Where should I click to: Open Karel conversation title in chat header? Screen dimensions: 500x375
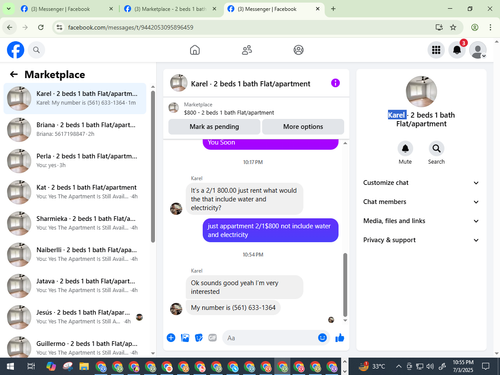tap(250, 84)
